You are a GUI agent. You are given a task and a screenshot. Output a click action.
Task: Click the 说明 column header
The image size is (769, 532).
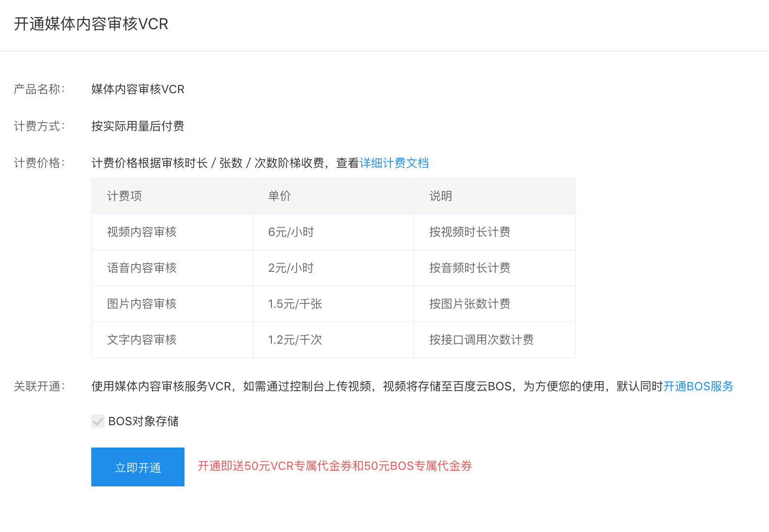click(x=495, y=196)
